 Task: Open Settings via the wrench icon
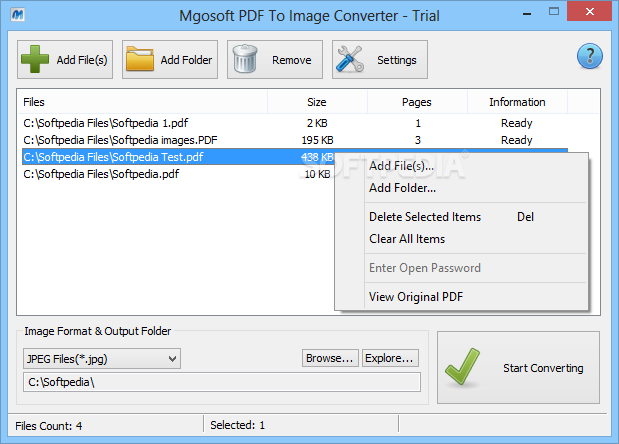point(350,59)
